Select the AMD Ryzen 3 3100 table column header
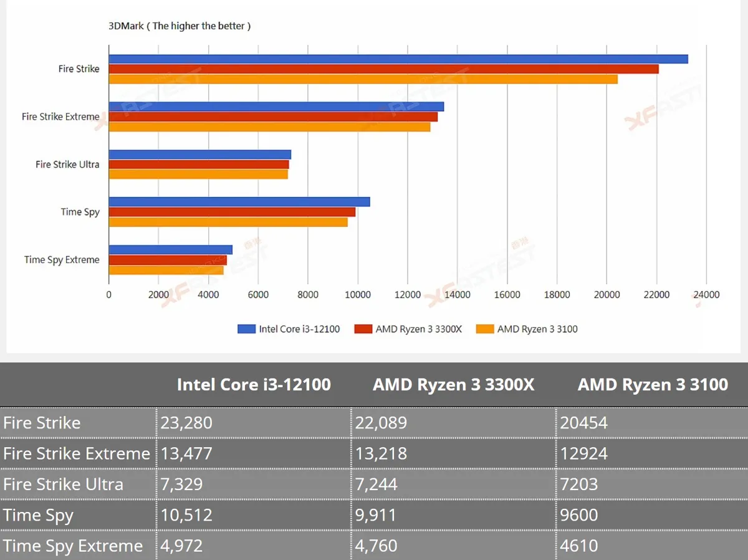 click(x=653, y=384)
